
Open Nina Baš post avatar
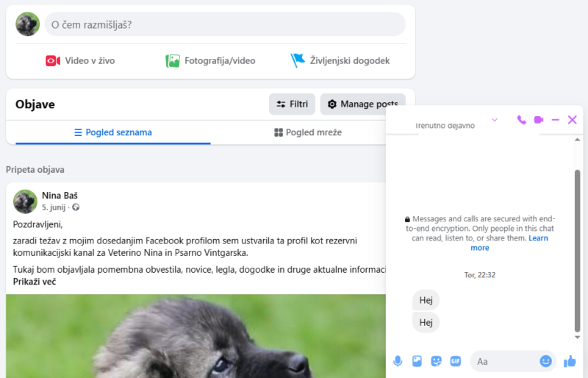(25, 202)
